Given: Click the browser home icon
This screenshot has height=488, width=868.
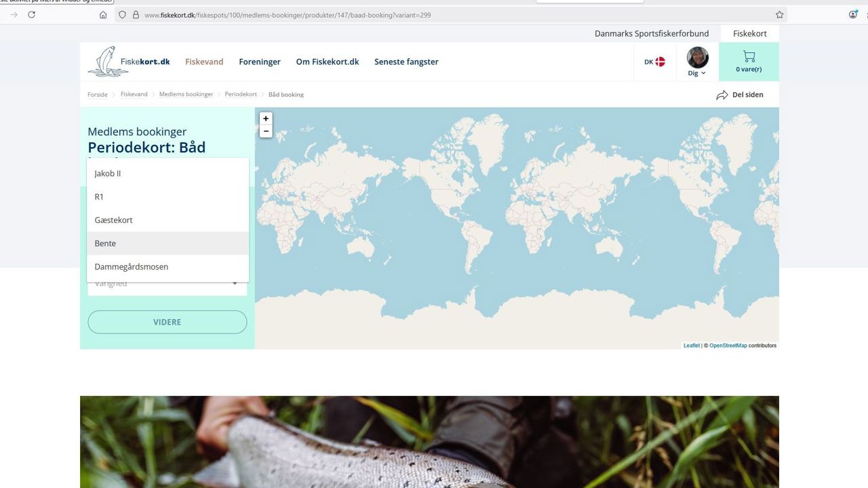Looking at the screenshot, I should coord(103,14).
